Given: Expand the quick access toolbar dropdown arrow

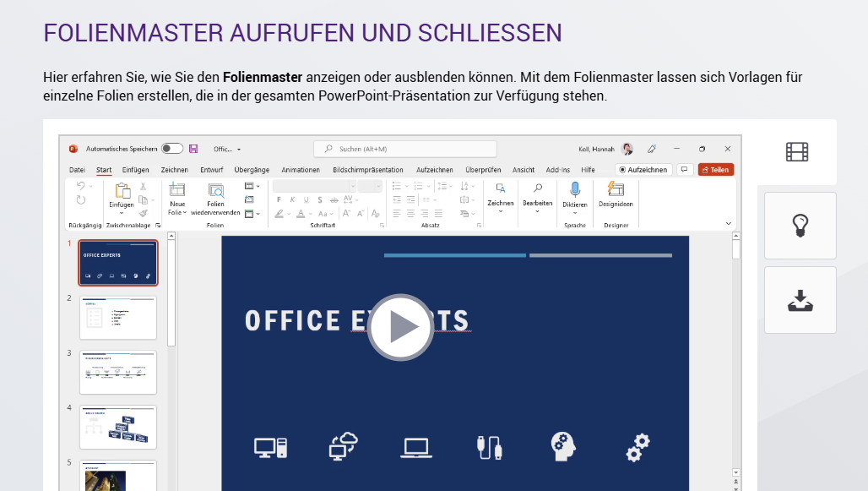Looking at the screenshot, I should click(x=239, y=149).
